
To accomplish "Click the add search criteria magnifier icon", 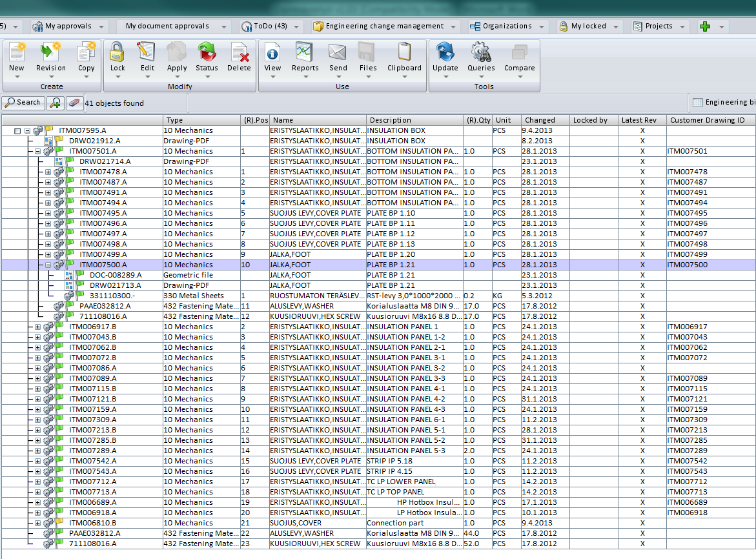I will click(56, 103).
